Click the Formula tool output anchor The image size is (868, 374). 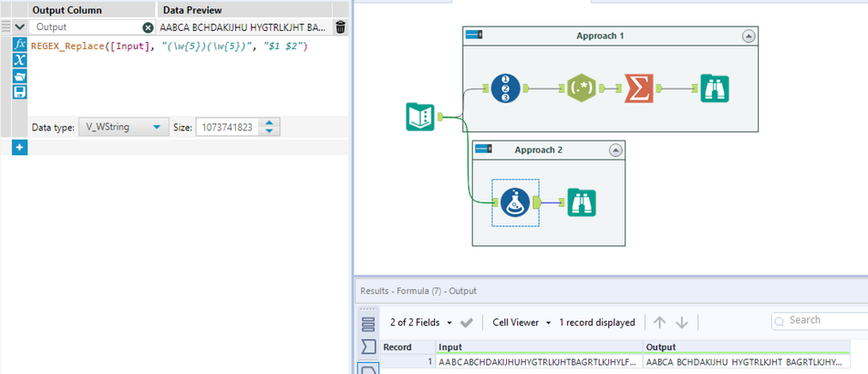click(x=536, y=203)
